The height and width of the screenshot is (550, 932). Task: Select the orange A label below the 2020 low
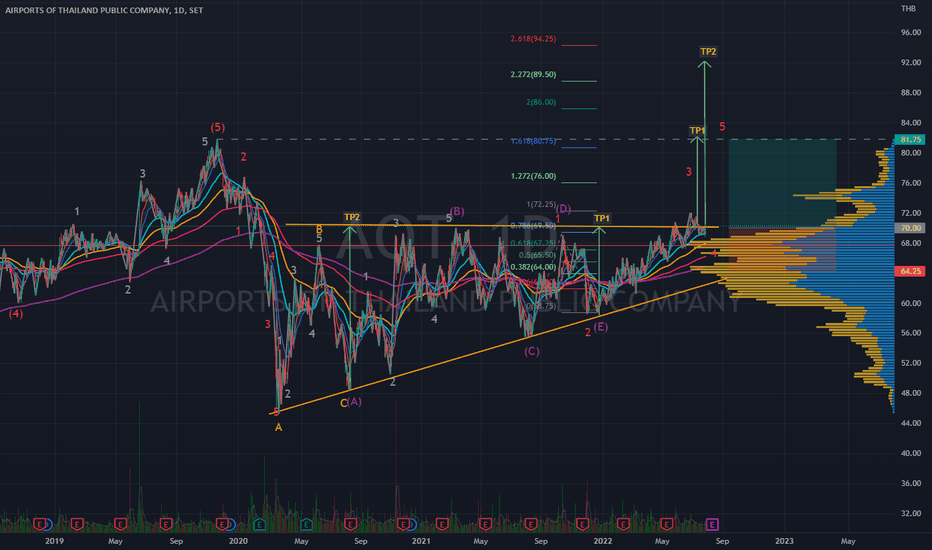coord(278,427)
